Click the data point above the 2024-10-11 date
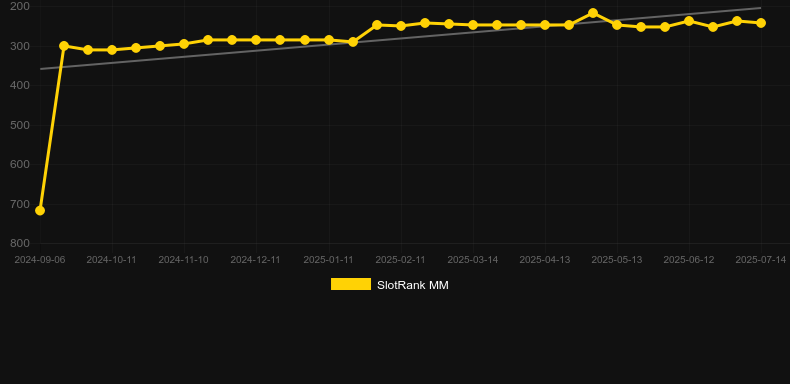Viewport: 790px width, 384px height. point(112,50)
